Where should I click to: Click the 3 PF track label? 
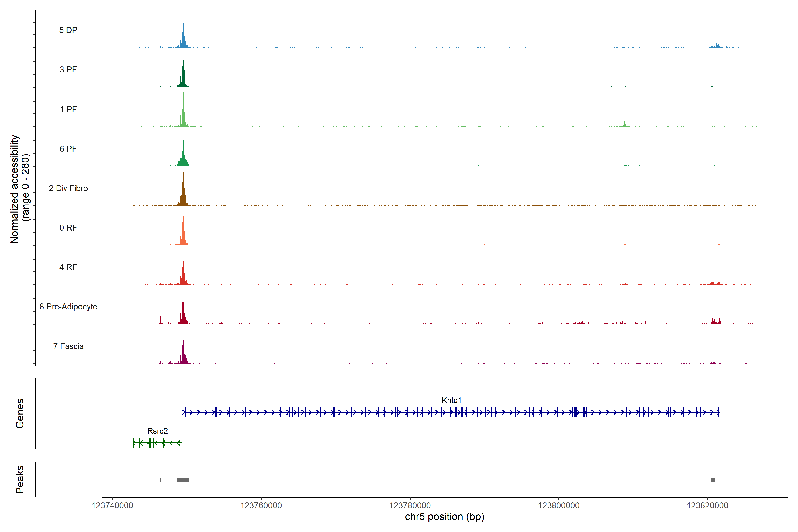pyautogui.click(x=68, y=70)
